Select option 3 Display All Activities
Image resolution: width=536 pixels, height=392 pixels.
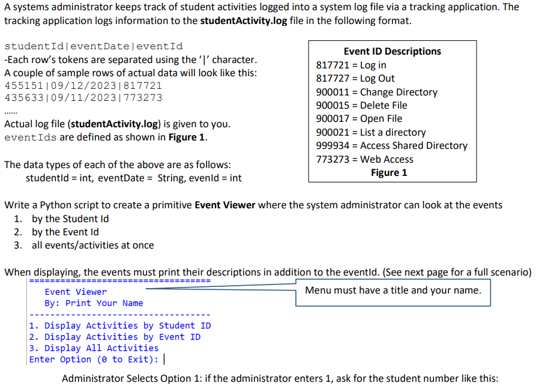tap(96, 348)
